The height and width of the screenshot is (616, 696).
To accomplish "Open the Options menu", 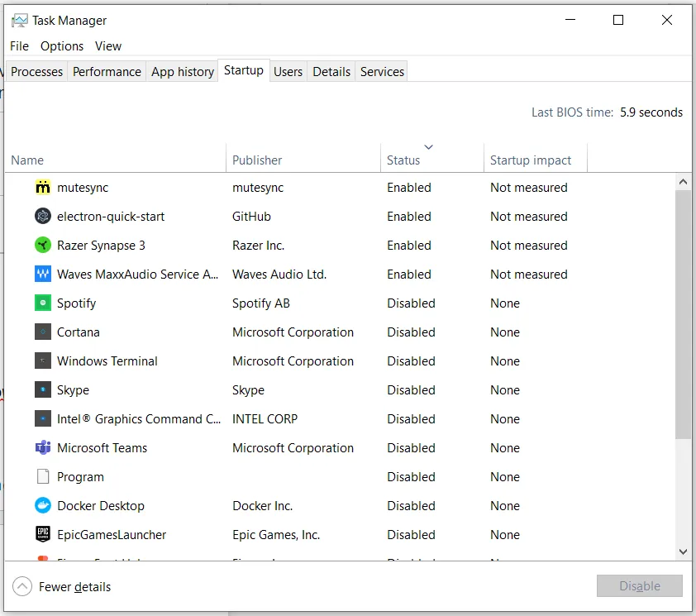I will coord(62,46).
